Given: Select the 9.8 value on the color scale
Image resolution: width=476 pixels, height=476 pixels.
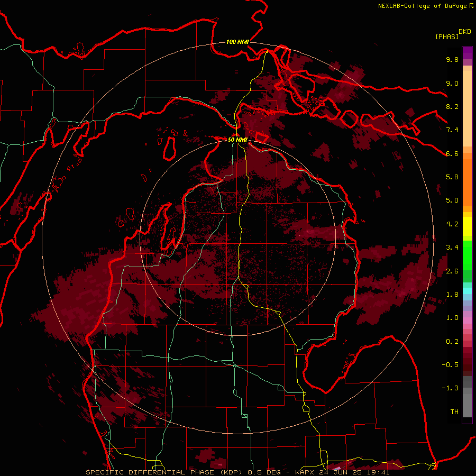Looking at the screenshot, I should pos(452,59).
